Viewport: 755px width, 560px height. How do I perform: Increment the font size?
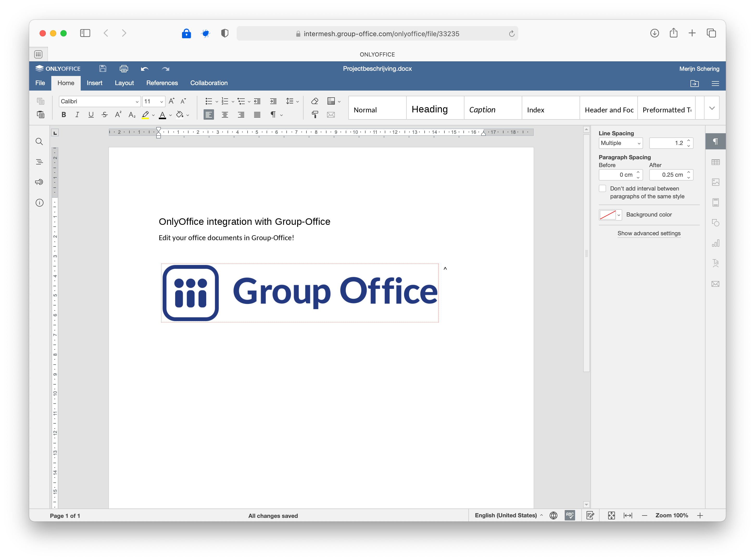point(172,101)
